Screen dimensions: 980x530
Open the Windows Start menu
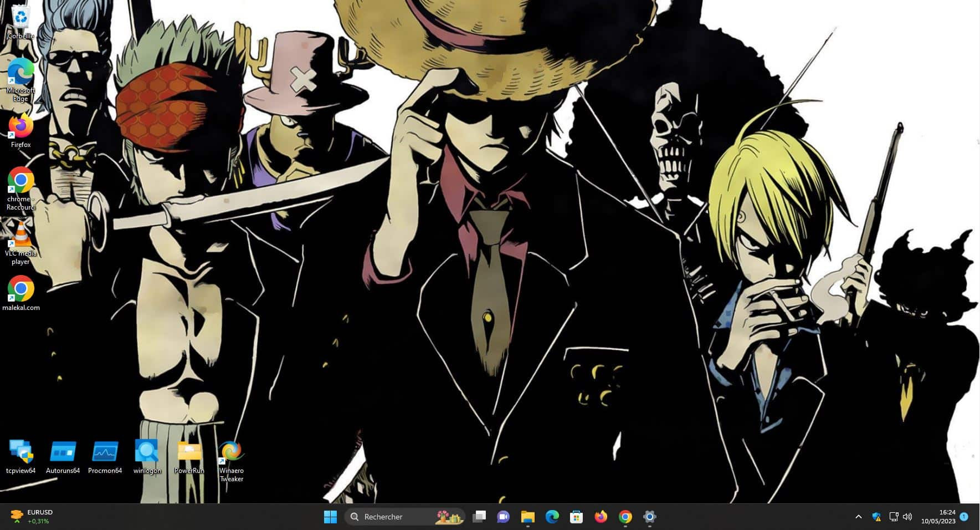point(330,517)
